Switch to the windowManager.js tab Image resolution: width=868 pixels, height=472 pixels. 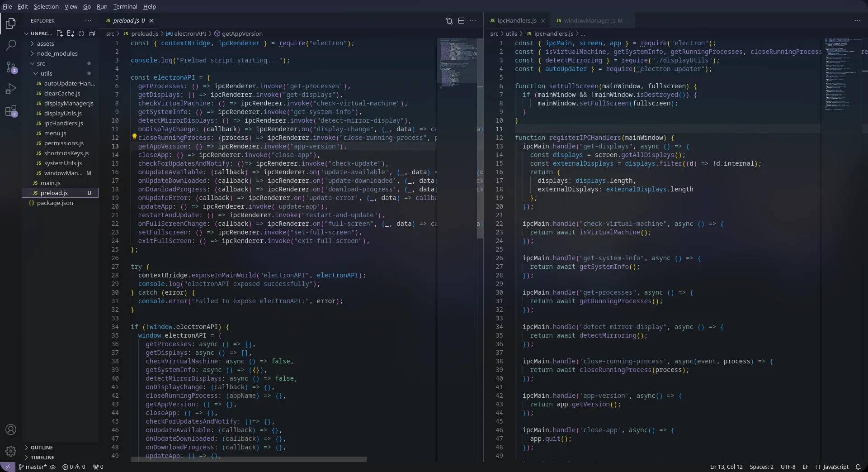click(x=590, y=20)
